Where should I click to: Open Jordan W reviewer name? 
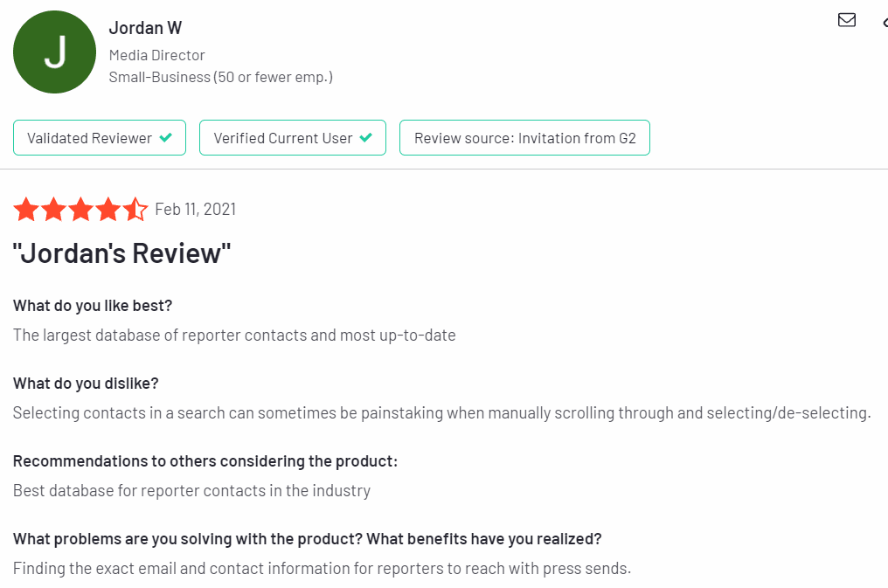[145, 28]
